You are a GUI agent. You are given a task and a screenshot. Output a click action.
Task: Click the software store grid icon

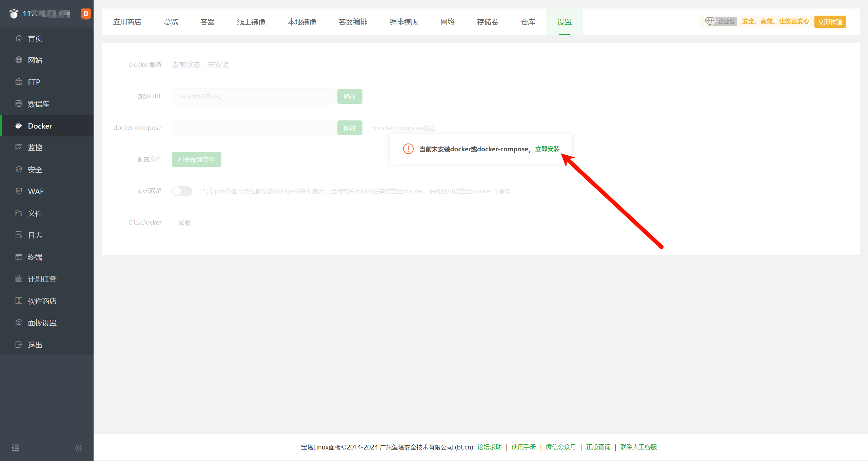click(x=19, y=301)
